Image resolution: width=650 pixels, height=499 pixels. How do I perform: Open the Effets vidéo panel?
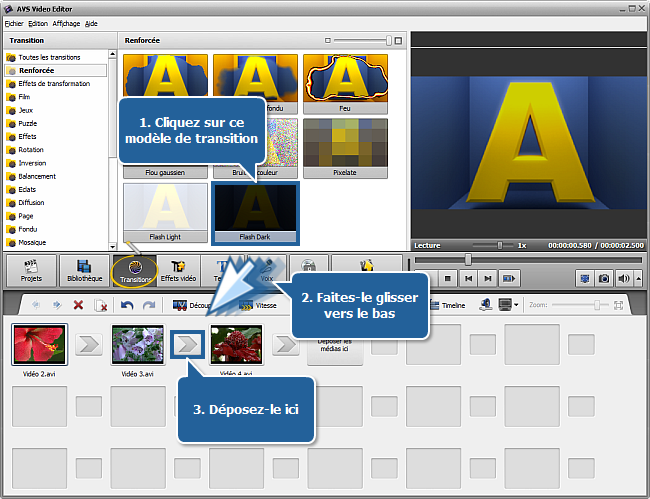[x=178, y=270]
